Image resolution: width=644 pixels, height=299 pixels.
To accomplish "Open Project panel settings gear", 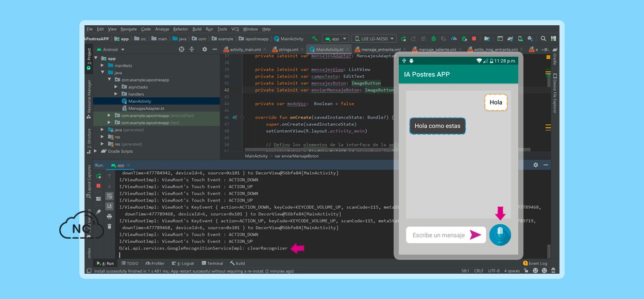I will tap(205, 49).
